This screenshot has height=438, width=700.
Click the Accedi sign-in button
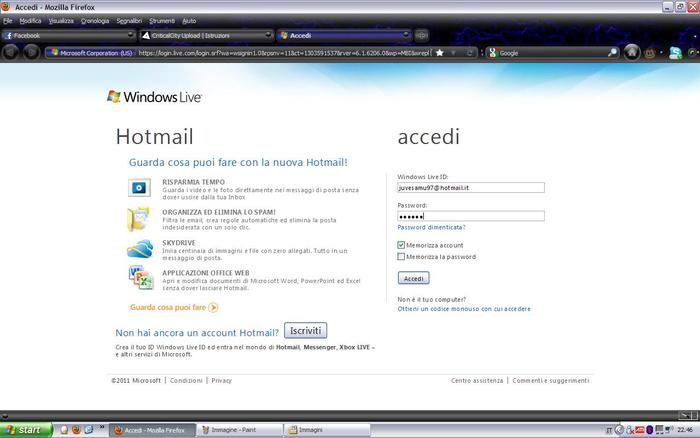(x=413, y=278)
